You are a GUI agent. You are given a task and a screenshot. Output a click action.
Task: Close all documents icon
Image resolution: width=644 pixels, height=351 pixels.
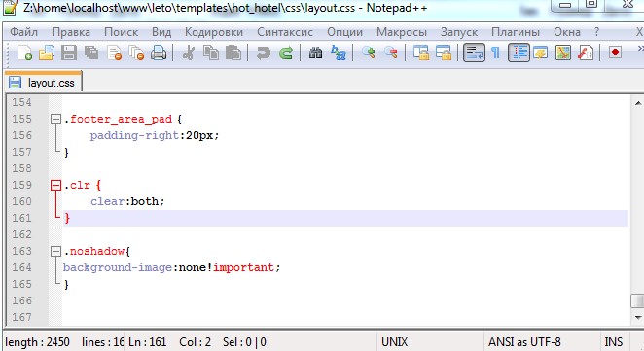click(x=136, y=53)
